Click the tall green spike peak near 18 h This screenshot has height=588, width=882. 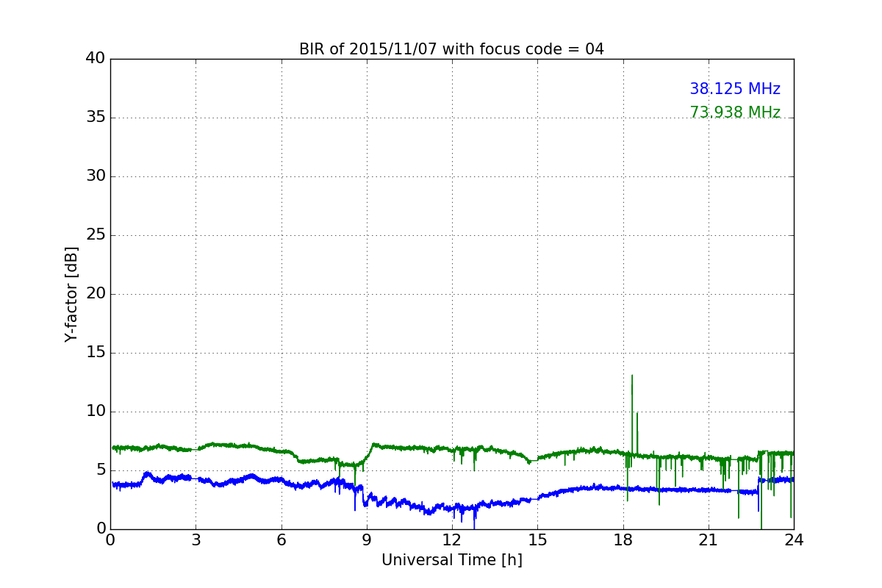point(632,376)
